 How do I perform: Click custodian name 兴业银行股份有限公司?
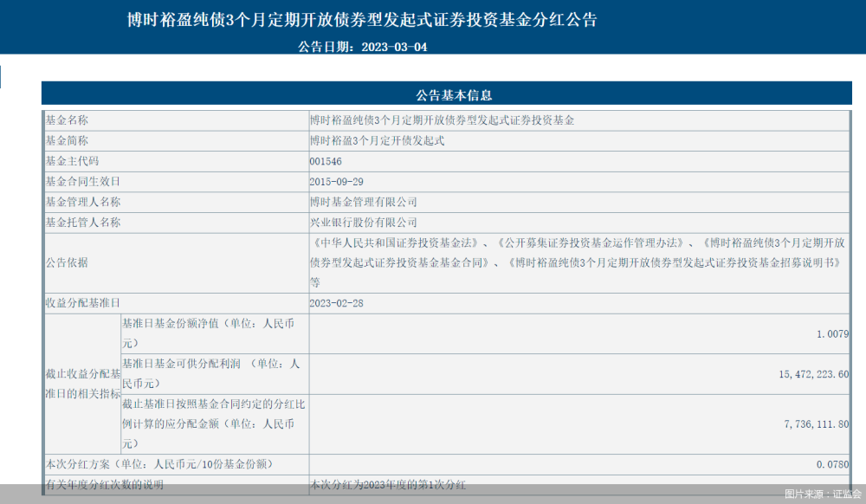click(x=363, y=223)
